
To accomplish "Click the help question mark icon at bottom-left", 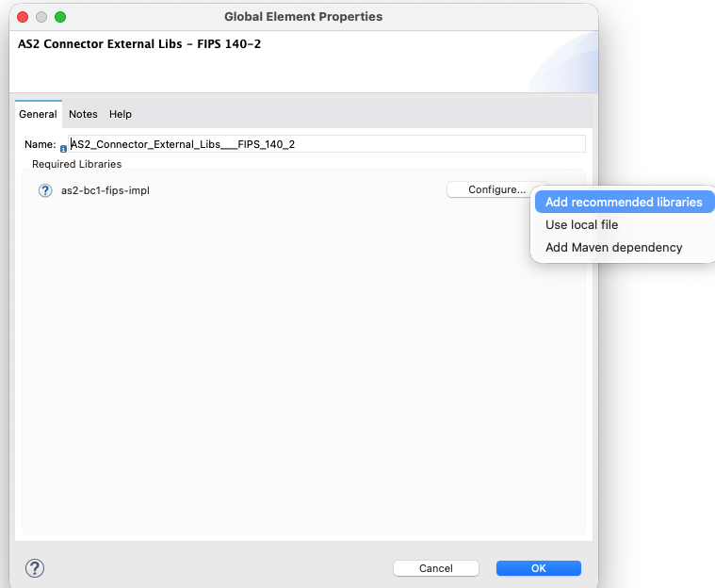I will (x=35, y=567).
